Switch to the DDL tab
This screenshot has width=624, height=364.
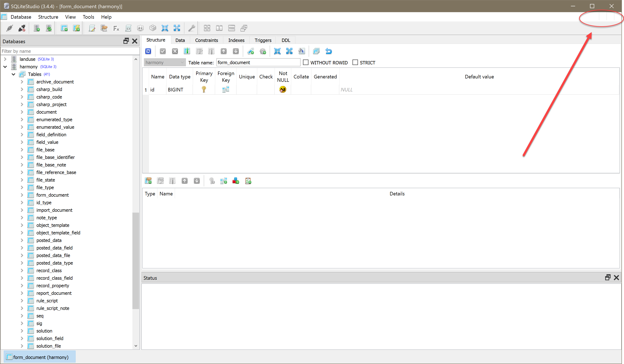point(286,40)
